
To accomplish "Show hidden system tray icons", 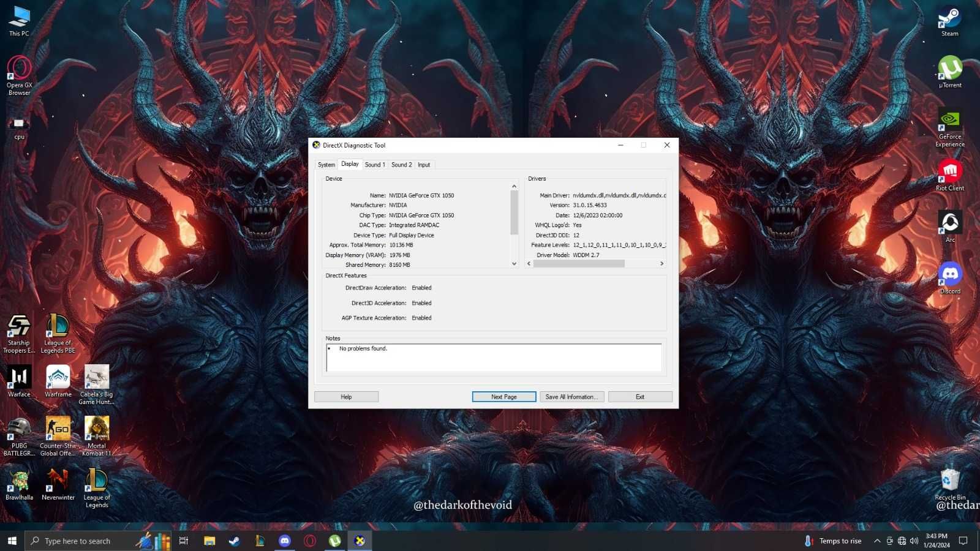I will 877,541.
